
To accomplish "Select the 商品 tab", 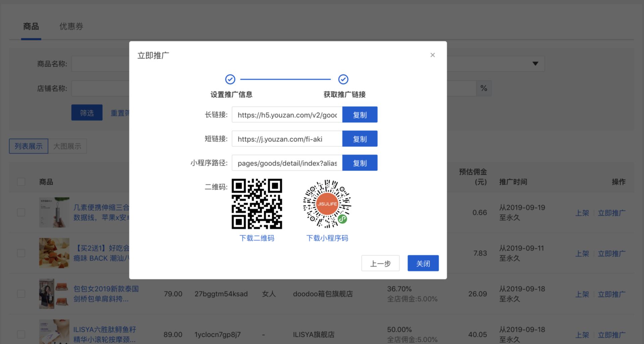I will click(31, 26).
